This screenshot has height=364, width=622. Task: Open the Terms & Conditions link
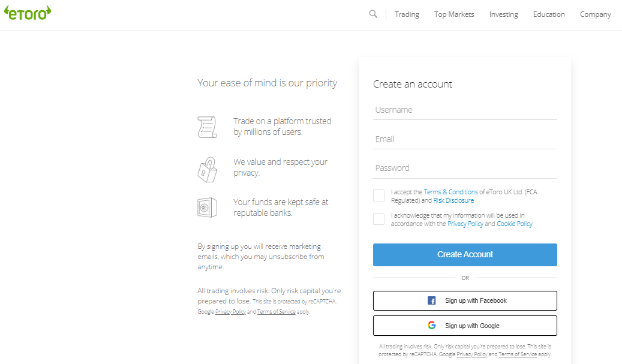pos(450,192)
